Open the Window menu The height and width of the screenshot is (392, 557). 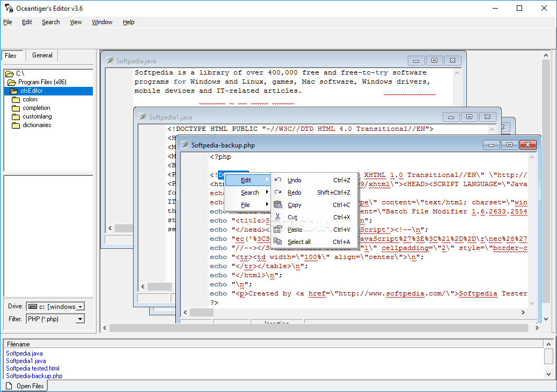click(x=102, y=22)
